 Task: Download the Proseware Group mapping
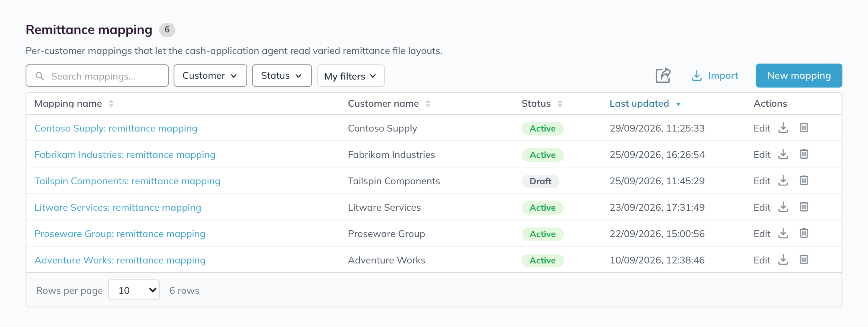pyautogui.click(x=783, y=233)
